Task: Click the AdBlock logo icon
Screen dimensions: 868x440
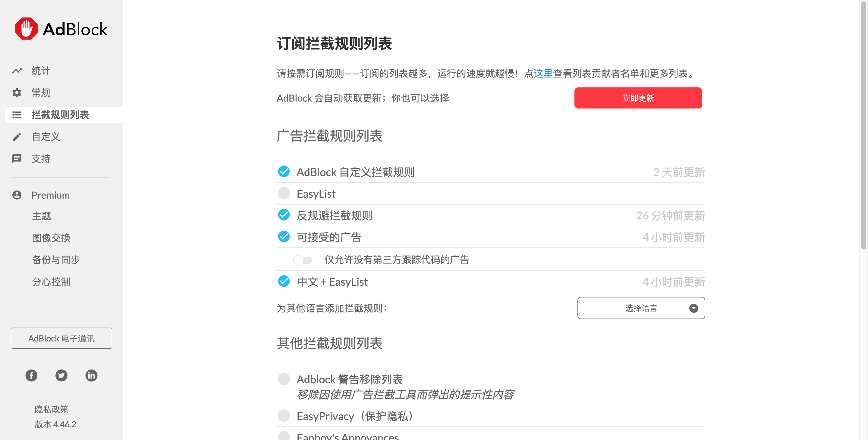Action: (x=26, y=29)
